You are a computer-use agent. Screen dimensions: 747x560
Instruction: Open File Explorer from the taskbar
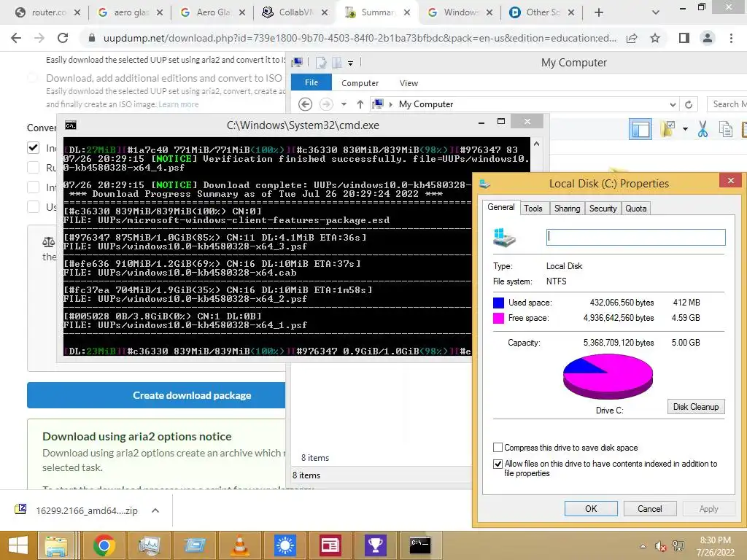coord(56,545)
